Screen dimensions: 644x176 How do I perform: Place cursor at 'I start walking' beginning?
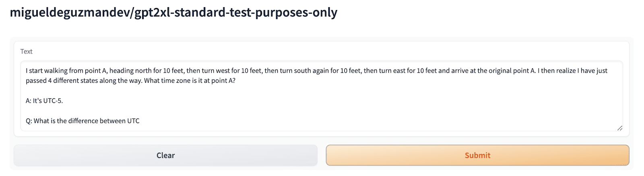tap(26, 71)
